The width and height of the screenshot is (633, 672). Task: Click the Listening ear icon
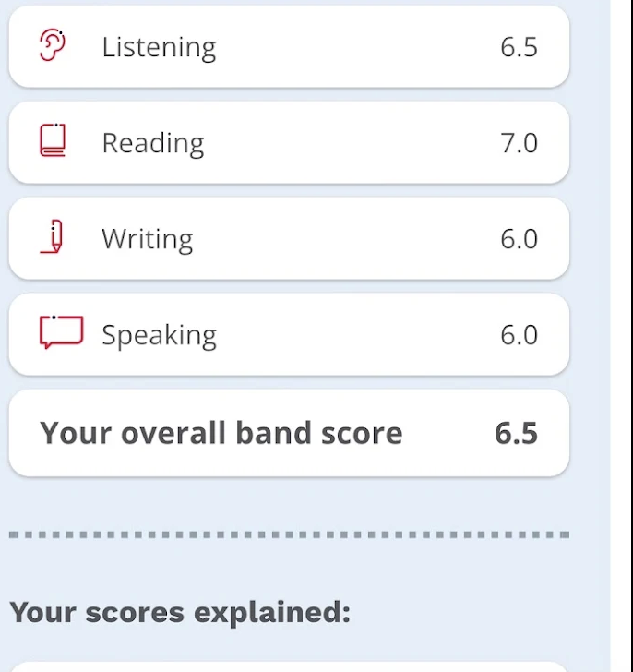53,46
